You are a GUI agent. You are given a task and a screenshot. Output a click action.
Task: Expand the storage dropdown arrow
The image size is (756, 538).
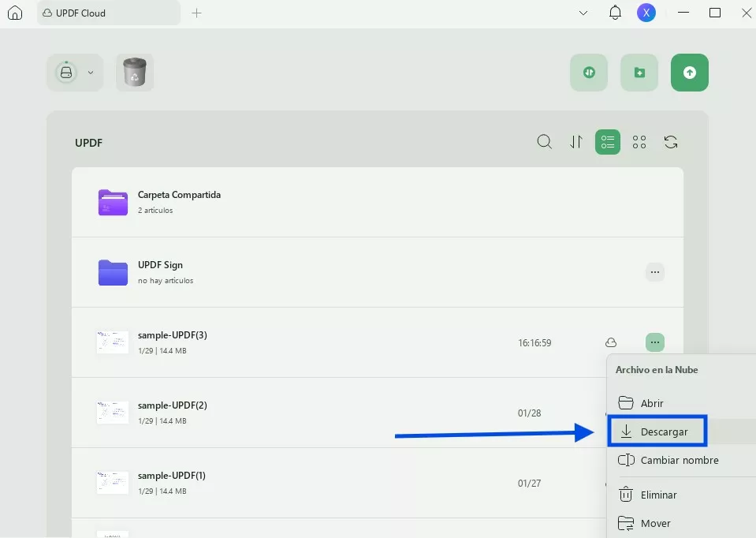[90, 73]
